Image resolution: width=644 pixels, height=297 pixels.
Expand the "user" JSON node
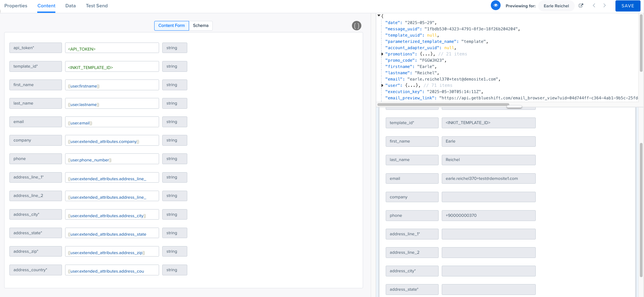[x=382, y=85]
